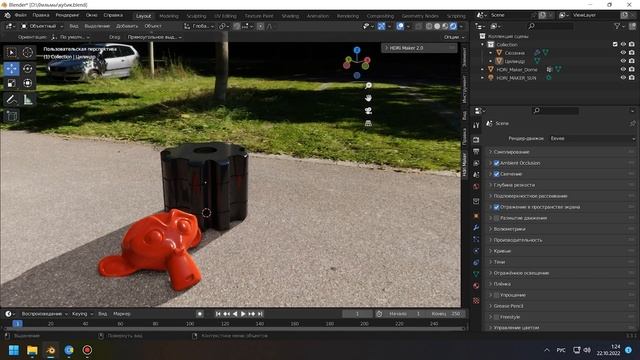The image size is (640, 360).
Task: Select the Move tool
Action: 11,68
